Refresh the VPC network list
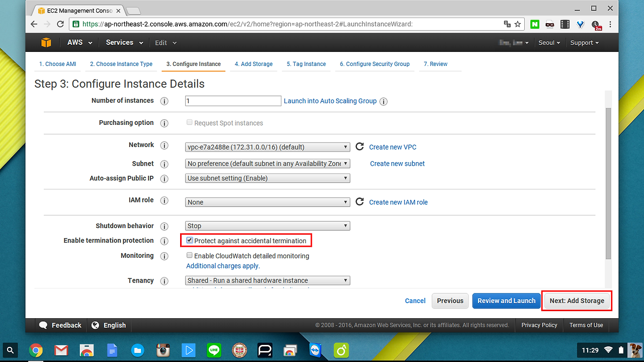644x362 pixels. (x=360, y=147)
